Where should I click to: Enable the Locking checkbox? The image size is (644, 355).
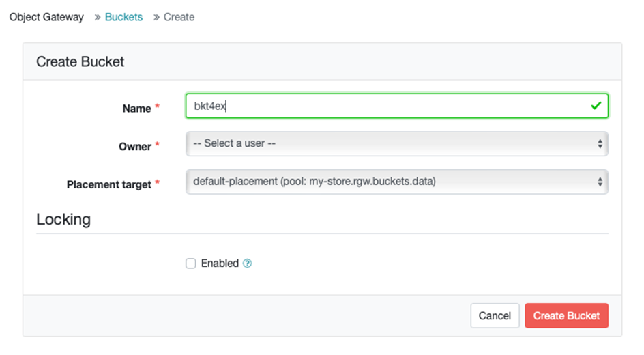pos(190,264)
